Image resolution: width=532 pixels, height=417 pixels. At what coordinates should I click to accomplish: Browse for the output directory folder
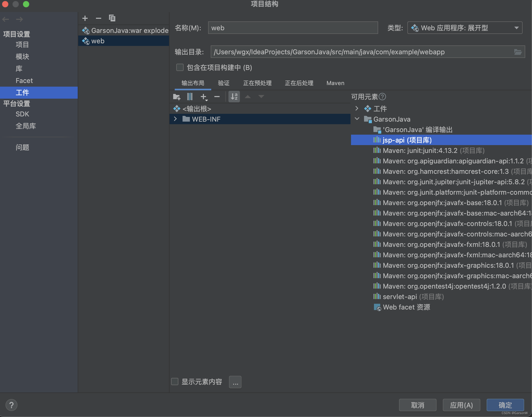tap(518, 52)
